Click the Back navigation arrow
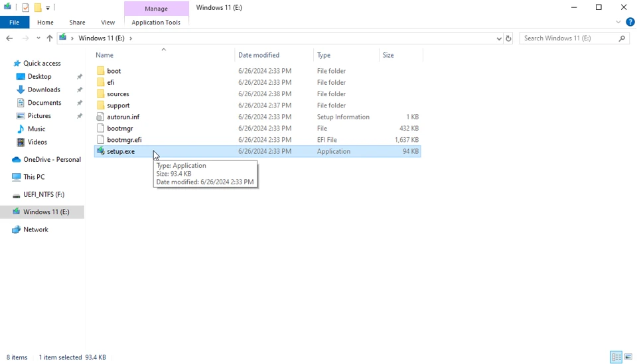 coord(9,38)
